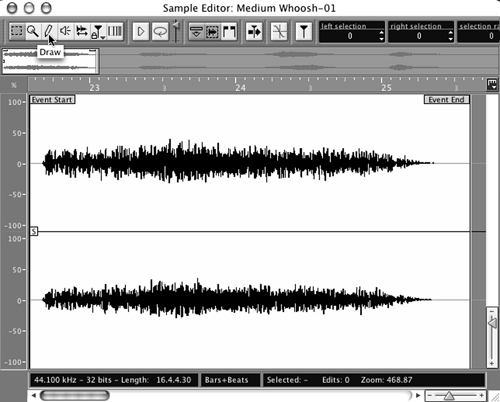Image resolution: width=500 pixels, height=402 pixels.
Task: Click vertical zoom plus button
Action: (492, 363)
